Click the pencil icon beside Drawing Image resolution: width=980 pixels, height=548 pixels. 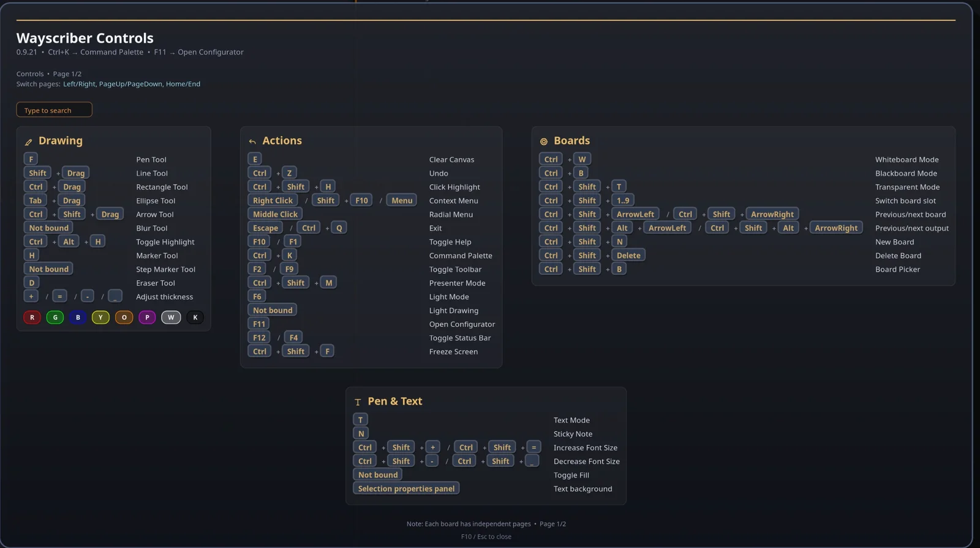coord(28,142)
